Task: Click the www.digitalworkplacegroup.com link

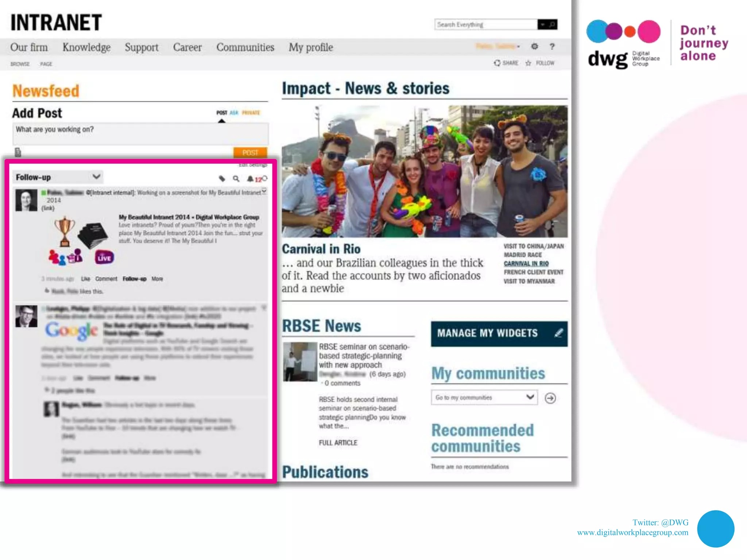Action: pos(633,532)
